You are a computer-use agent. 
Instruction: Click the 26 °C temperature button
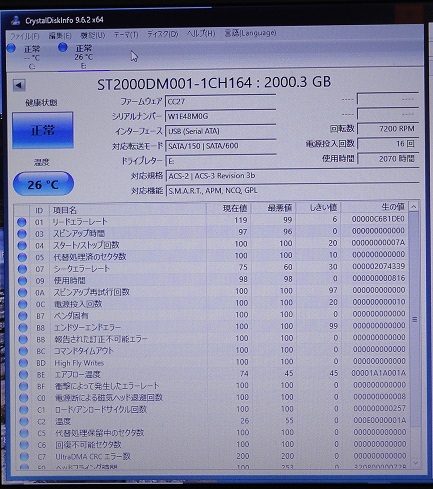[43, 184]
